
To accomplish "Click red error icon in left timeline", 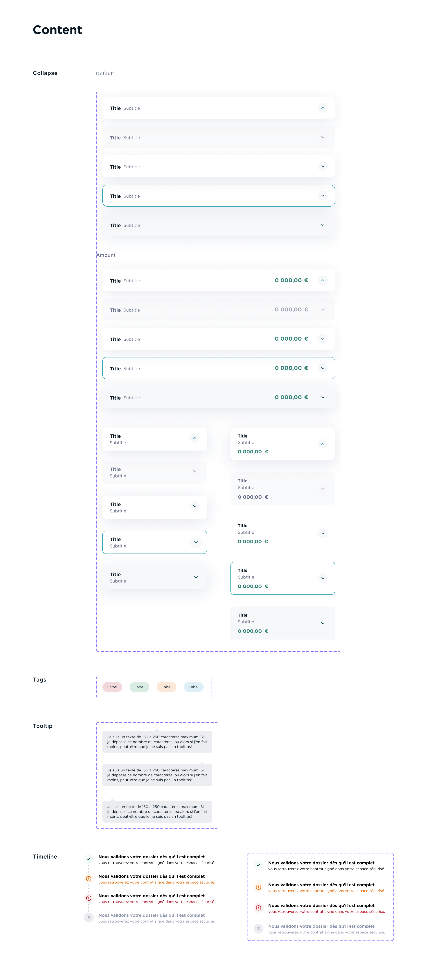I will click(89, 898).
